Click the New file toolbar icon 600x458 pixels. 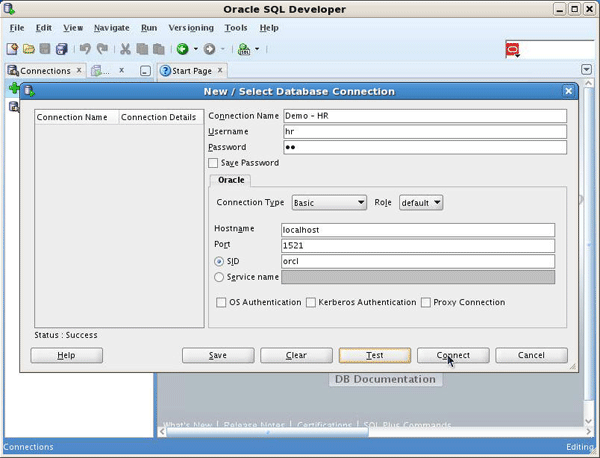12,49
